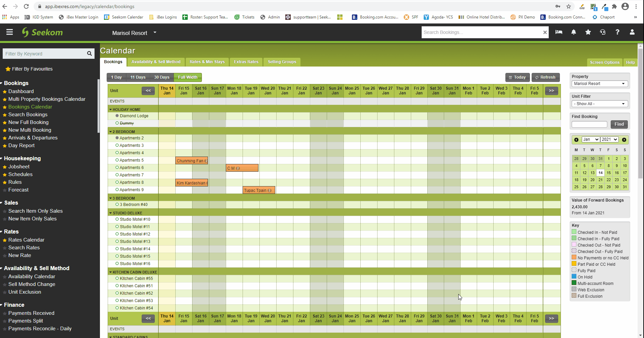Open the help question mark icon
The image size is (644, 338).
(x=617, y=32)
